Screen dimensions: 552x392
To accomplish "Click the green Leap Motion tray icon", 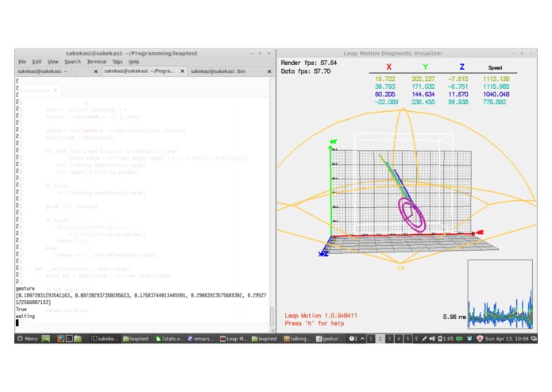I will pos(459,339).
